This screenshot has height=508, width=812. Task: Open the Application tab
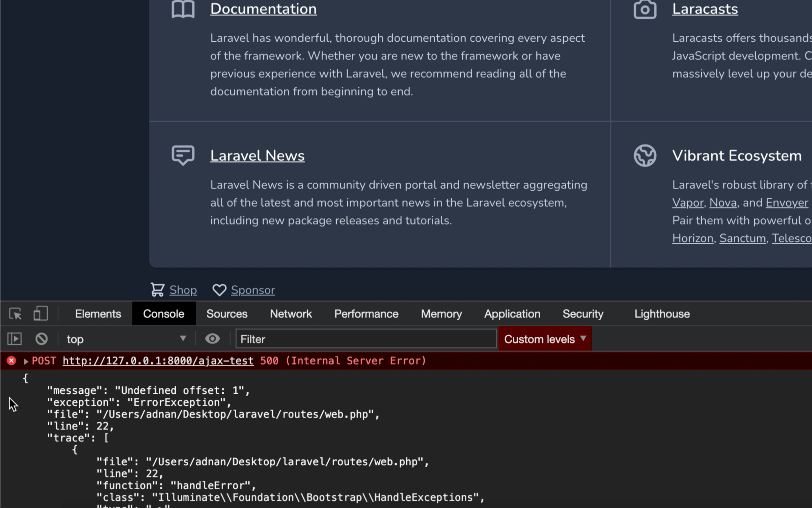[512, 314]
